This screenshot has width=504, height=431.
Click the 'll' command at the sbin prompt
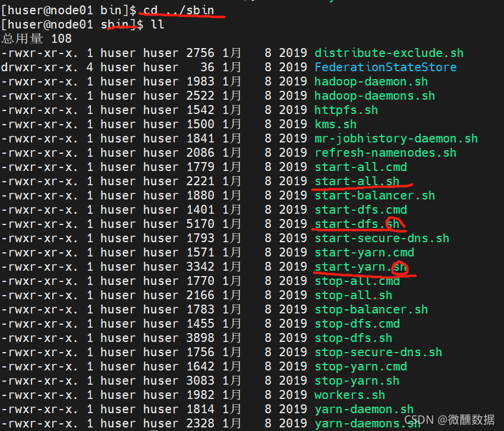[157, 24]
